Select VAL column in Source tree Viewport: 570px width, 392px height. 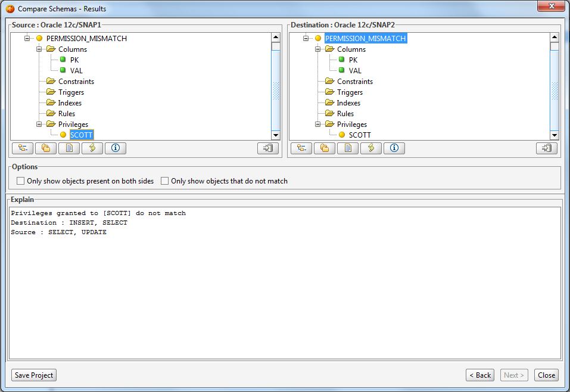coord(76,70)
